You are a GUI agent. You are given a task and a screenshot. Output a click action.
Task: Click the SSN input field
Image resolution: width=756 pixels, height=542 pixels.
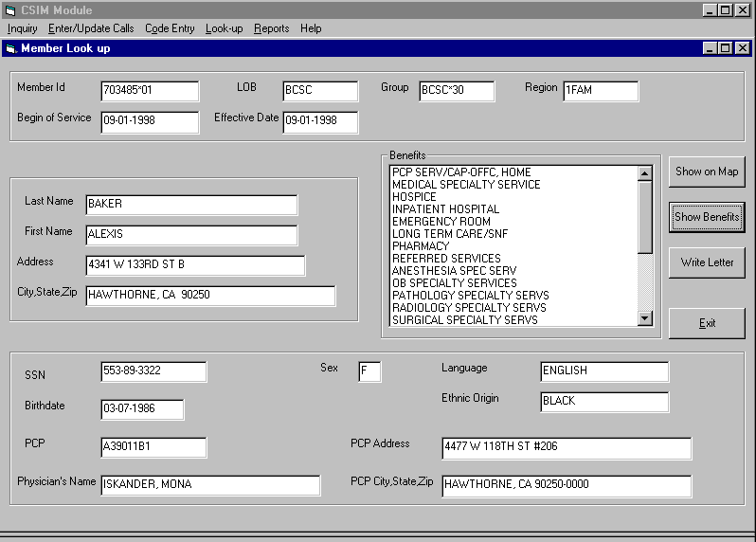(x=153, y=371)
